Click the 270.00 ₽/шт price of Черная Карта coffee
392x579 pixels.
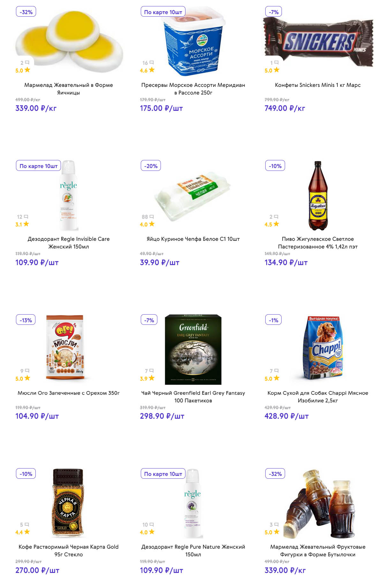(37, 570)
